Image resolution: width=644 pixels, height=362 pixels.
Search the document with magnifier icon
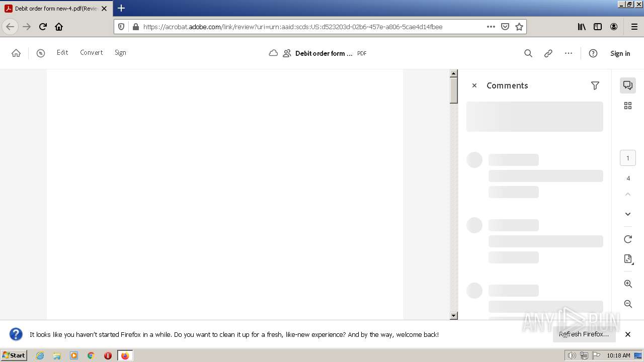pyautogui.click(x=528, y=53)
